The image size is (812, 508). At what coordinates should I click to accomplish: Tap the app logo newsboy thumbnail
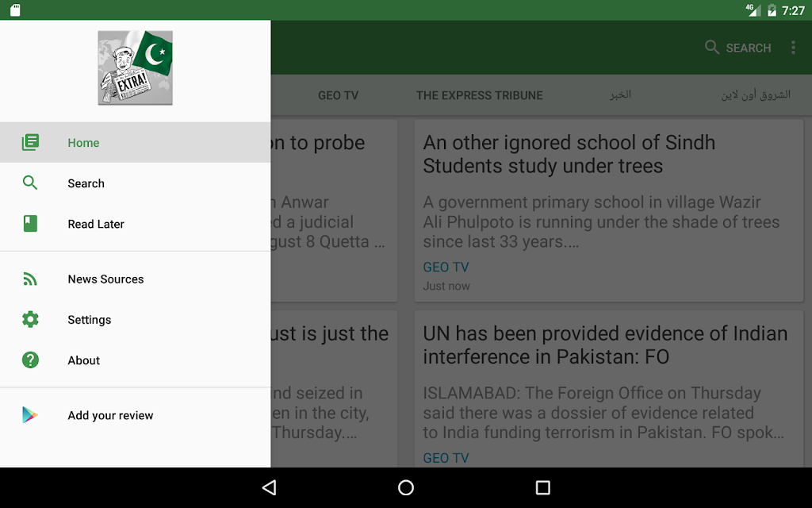135,67
